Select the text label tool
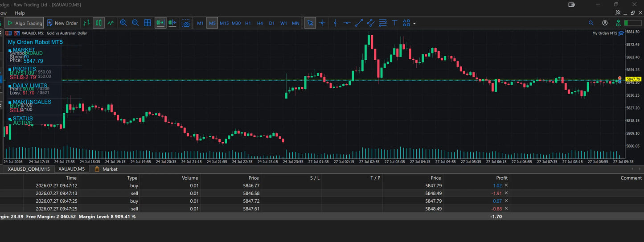Screen dimensions: 644x242 394,23
